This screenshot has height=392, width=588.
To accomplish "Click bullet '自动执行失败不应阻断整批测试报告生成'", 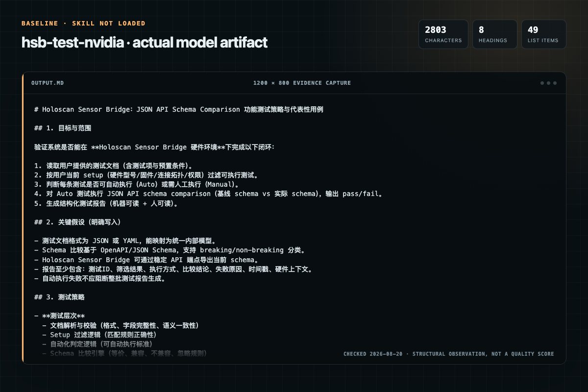I will pos(100,278).
